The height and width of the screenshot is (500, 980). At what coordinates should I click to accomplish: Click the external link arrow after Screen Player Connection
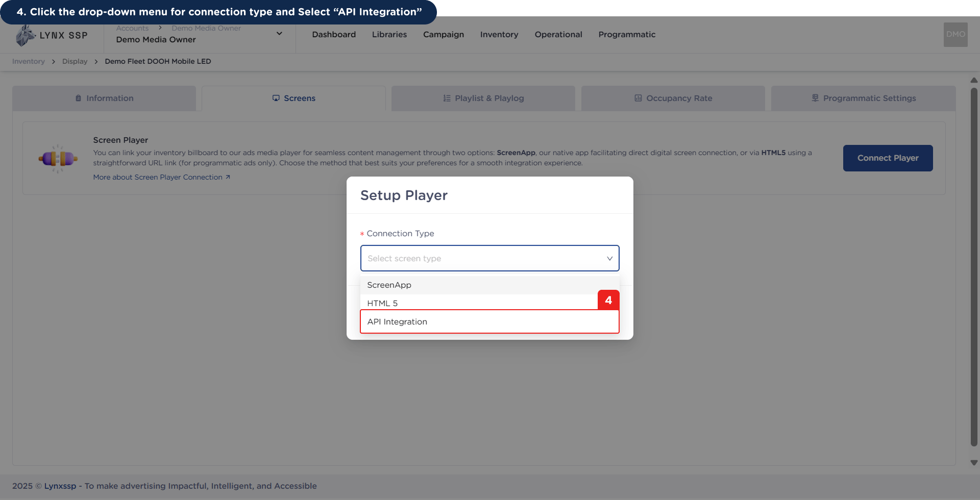[228, 177]
